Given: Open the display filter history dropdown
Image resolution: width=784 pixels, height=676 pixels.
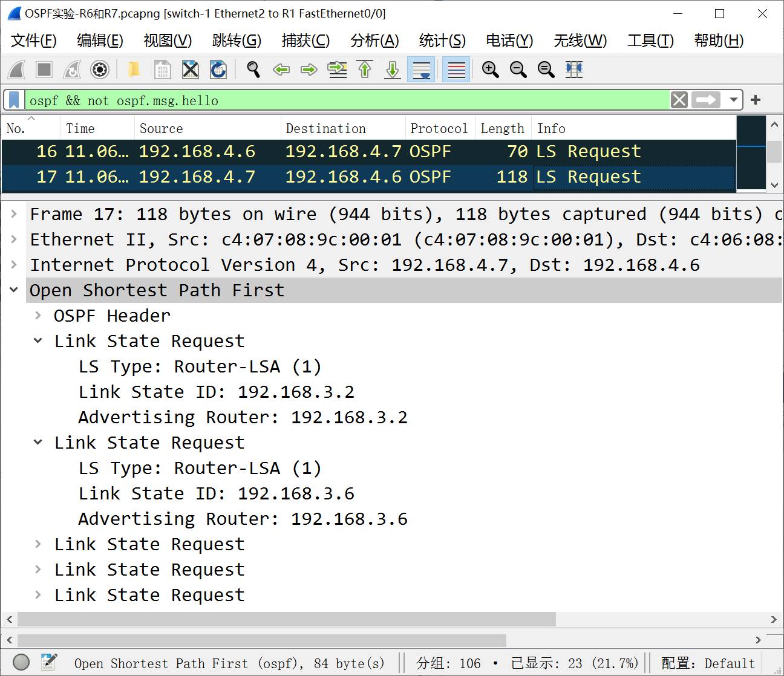Looking at the screenshot, I should pos(733,100).
